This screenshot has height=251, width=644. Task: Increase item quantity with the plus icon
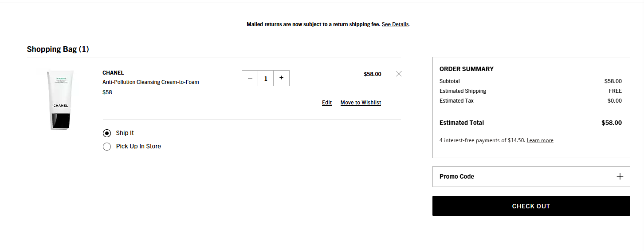coord(281,78)
